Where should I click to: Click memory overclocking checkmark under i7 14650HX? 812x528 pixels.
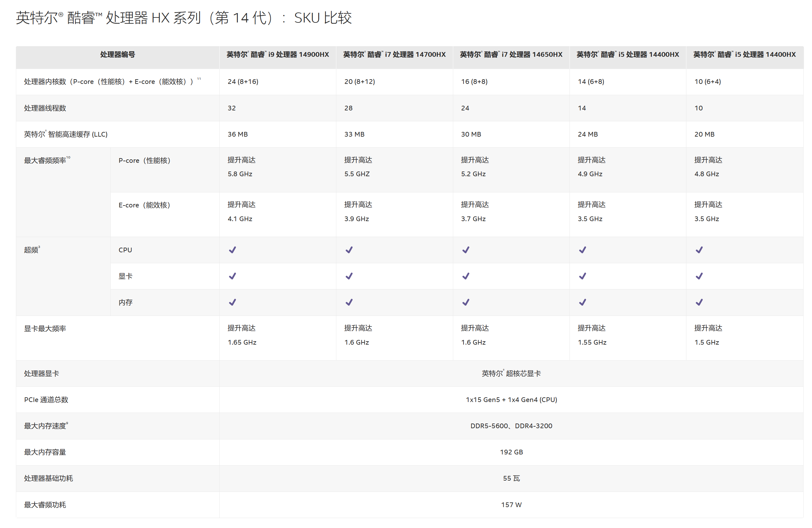[x=466, y=303]
